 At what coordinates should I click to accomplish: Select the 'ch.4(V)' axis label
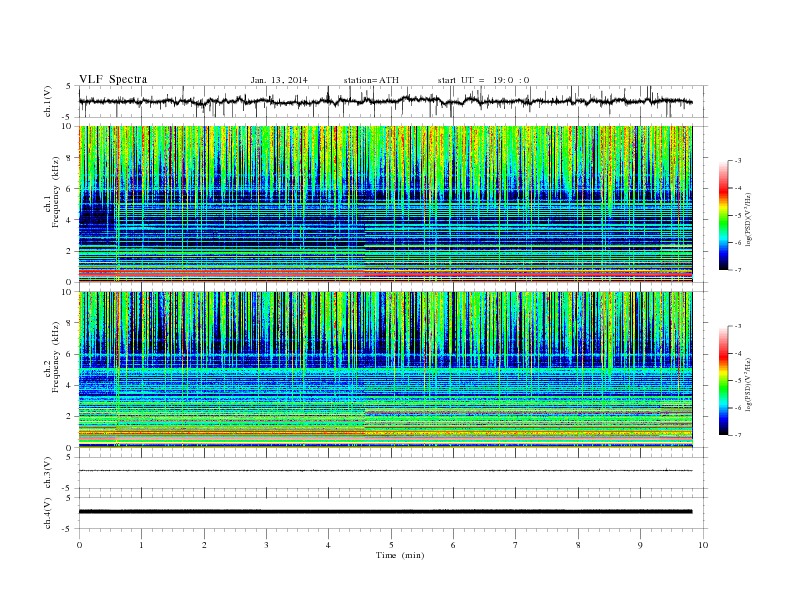[48, 513]
